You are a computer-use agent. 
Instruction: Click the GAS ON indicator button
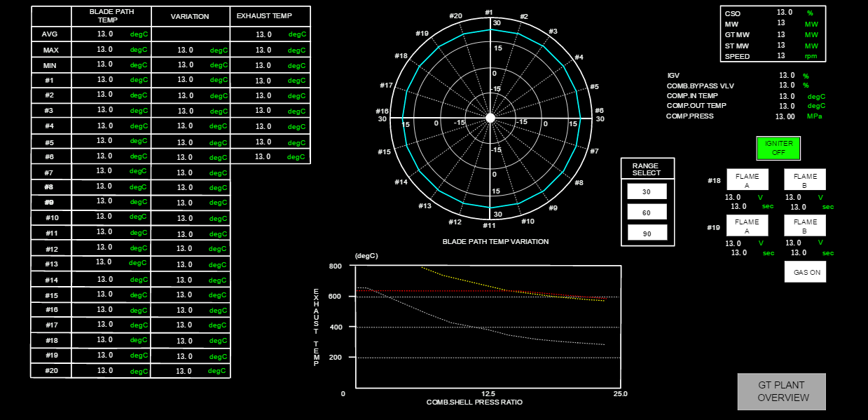[x=805, y=272]
